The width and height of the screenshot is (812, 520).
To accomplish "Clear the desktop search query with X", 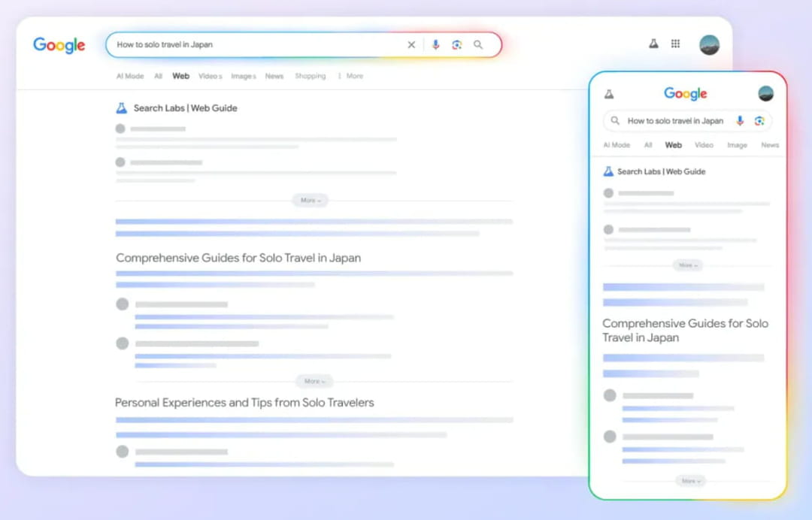I will click(x=411, y=45).
